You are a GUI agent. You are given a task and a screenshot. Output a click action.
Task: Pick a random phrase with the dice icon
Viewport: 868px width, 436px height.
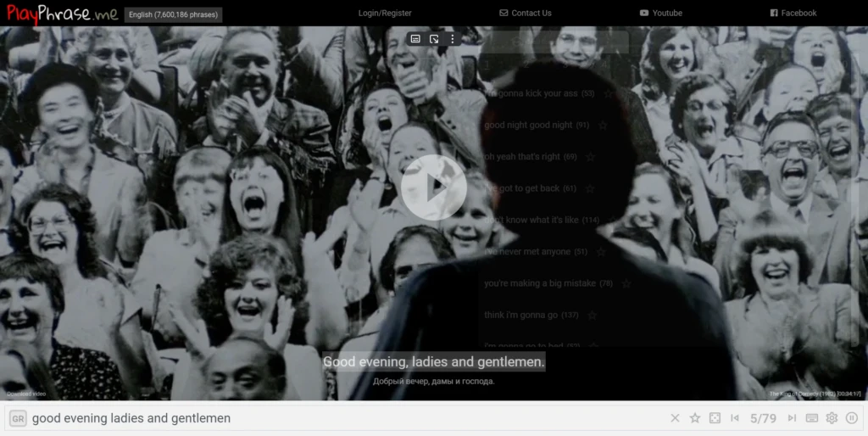pyautogui.click(x=715, y=418)
